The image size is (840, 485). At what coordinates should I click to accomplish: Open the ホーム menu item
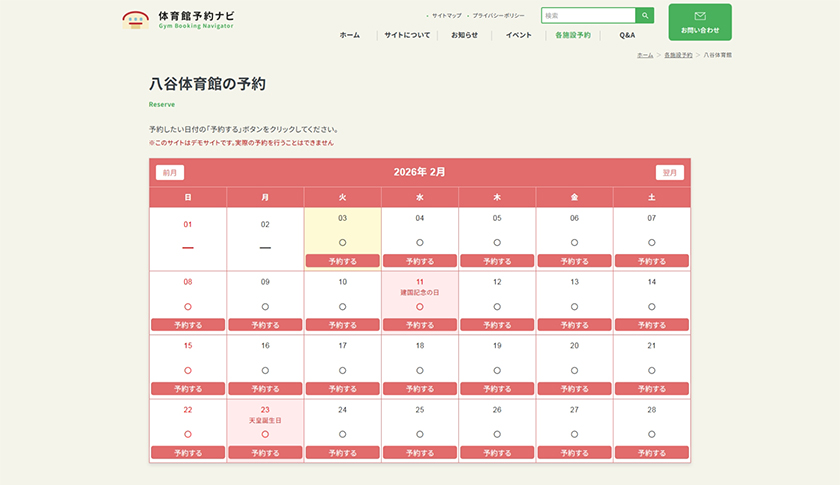click(x=349, y=35)
